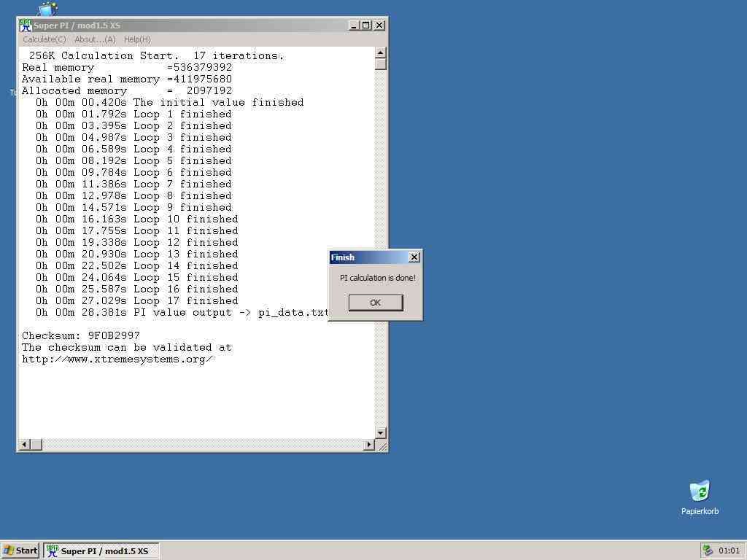Click OK in the Finish dialog

[376, 303]
